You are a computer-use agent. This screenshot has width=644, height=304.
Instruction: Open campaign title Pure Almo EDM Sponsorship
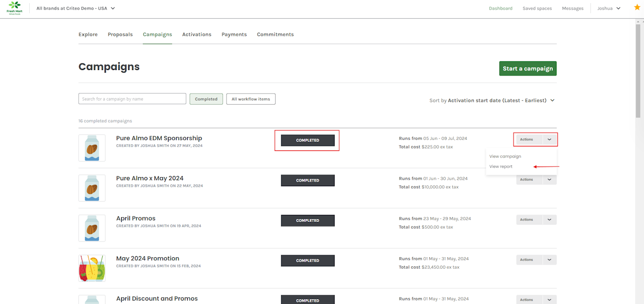click(x=159, y=138)
